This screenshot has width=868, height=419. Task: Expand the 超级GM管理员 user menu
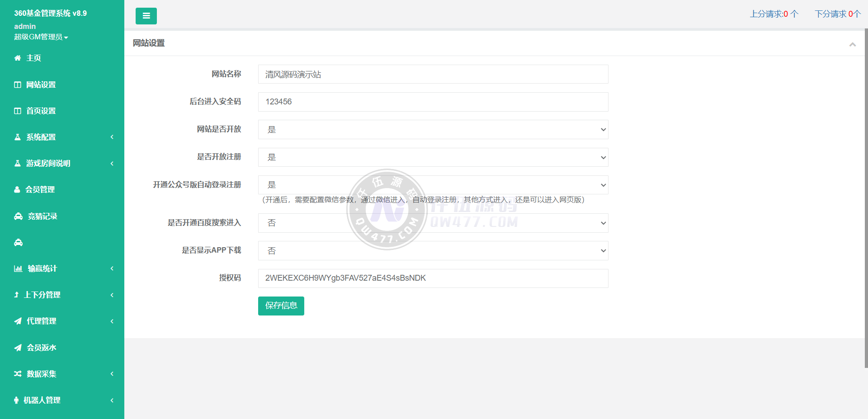tap(41, 37)
